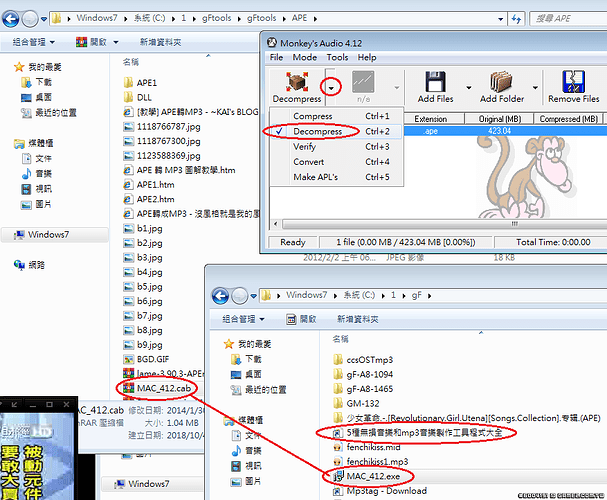This screenshot has width=607, height=500.
Task: Open the mode arrow beside the Decompress button
Action: [331, 88]
